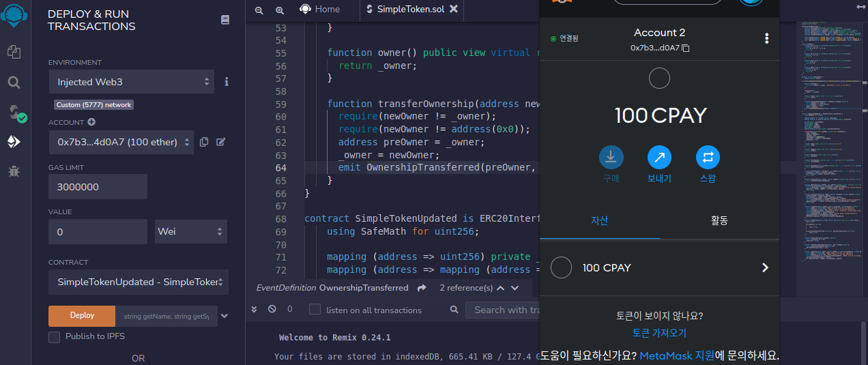
Task: Close the SimpleToken.sol tab
Action: tap(454, 10)
